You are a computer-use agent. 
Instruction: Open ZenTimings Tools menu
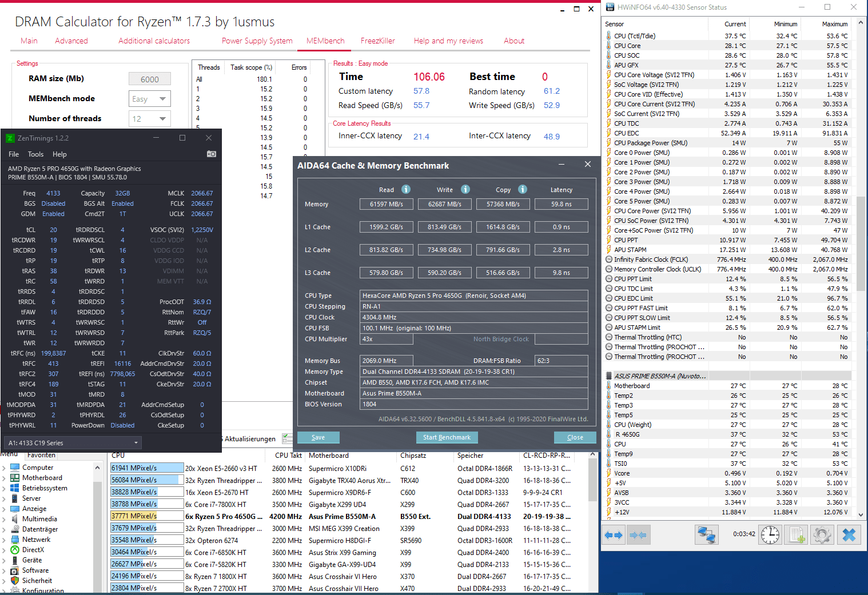35,154
